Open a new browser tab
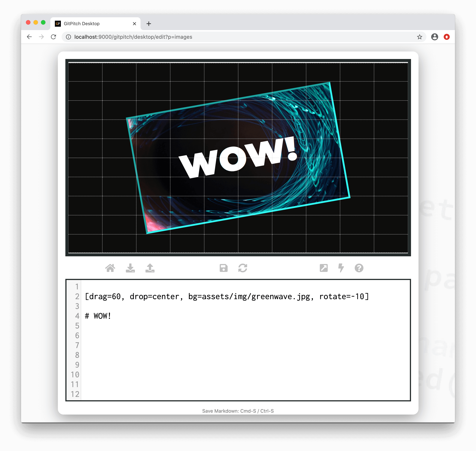This screenshot has height=451, width=476. (x=149, y=23)
